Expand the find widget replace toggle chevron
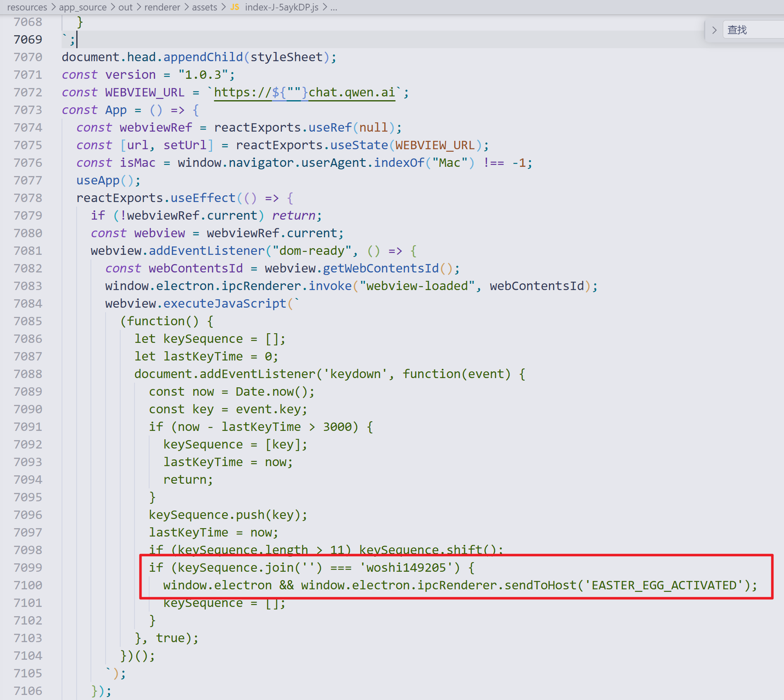 (x=714, y=30)
